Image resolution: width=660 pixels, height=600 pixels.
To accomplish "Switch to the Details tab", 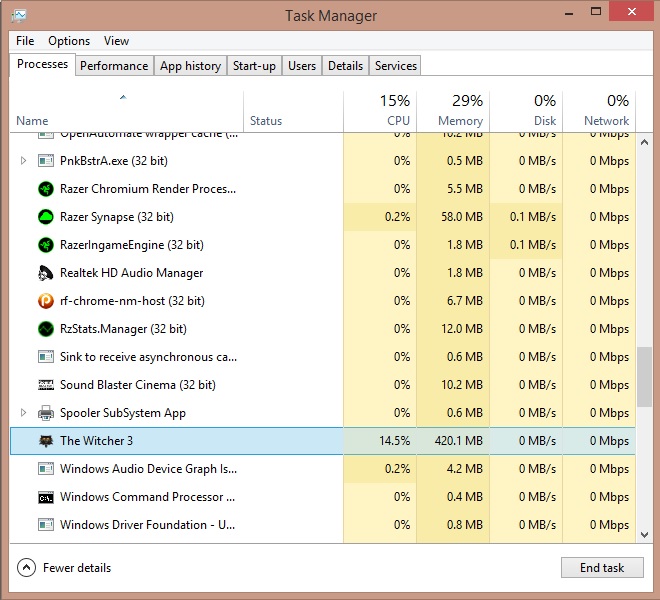I will 345,66.
